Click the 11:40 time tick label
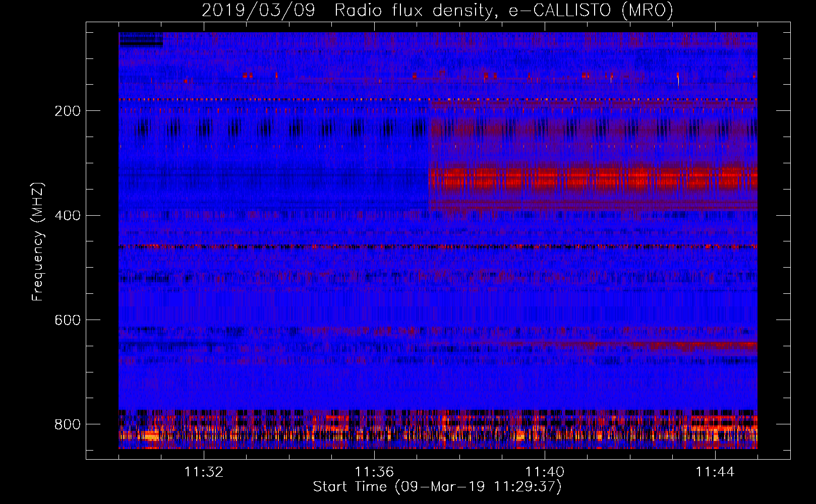 tap(545, 472)
